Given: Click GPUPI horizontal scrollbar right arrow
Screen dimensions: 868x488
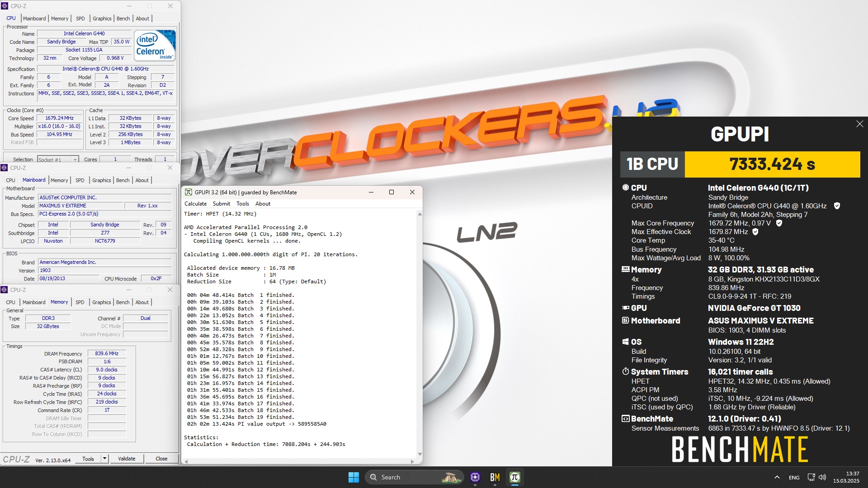Looking at the screenshot, I should pyautogui.click(x=412, y=461).
